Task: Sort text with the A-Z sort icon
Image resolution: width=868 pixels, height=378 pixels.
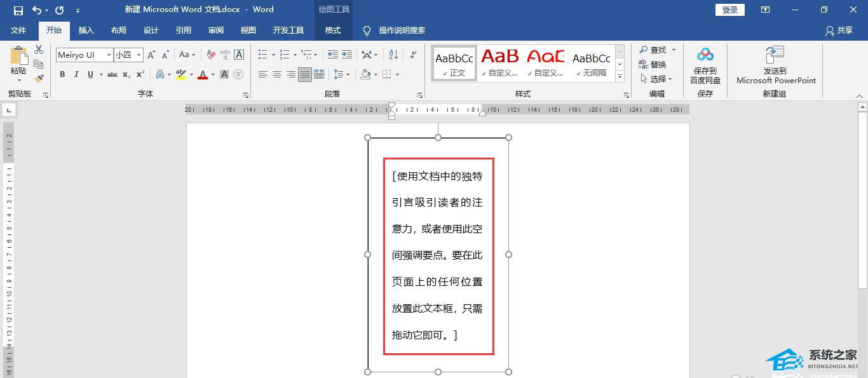Action: [393, 55]
